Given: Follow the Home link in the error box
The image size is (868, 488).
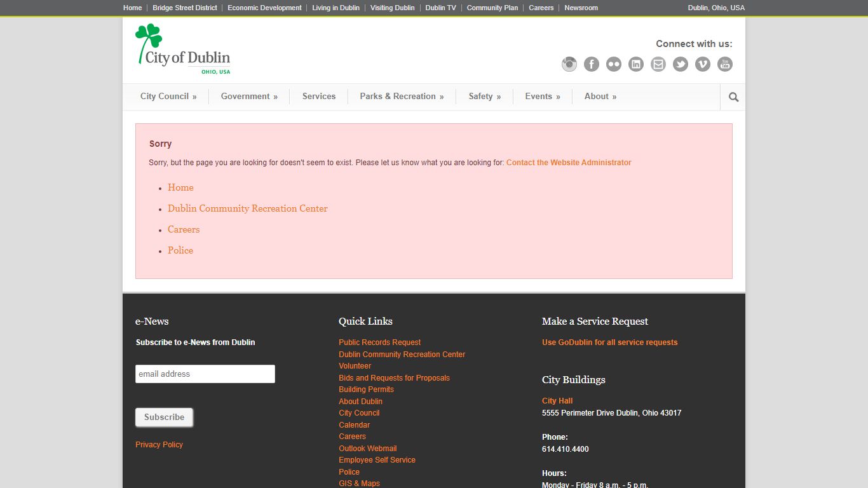Looking at the screenshot, I should (x=180, y=187).
